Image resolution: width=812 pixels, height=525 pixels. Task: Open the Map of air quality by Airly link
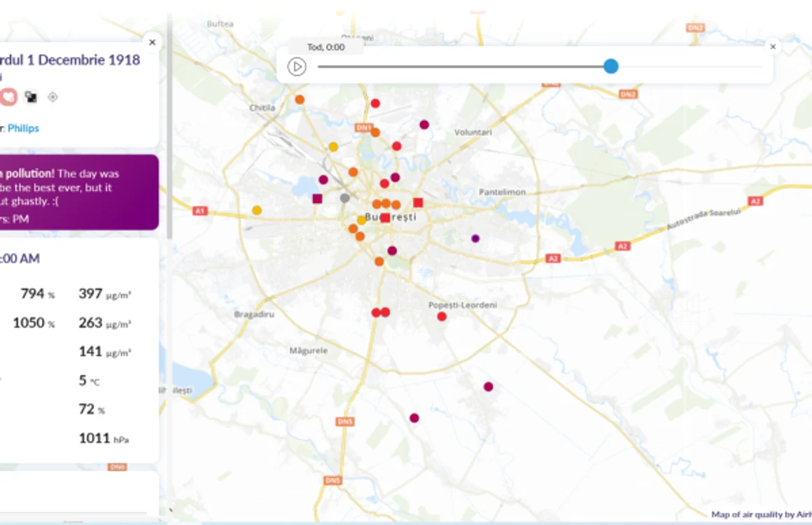pos(762,514)
